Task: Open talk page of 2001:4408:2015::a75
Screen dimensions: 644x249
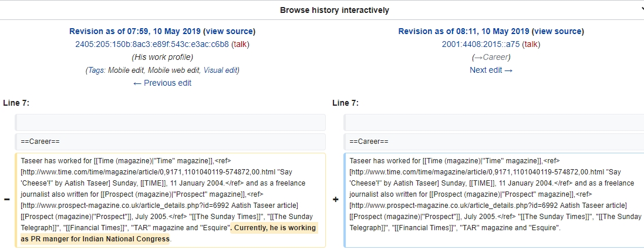Action: tap(531, 45)
